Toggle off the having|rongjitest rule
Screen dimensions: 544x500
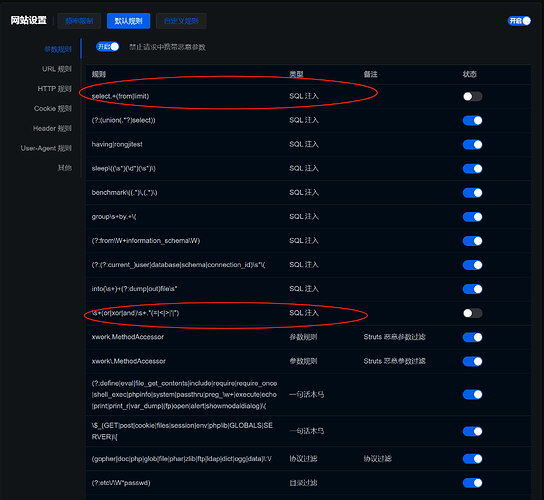472,144
